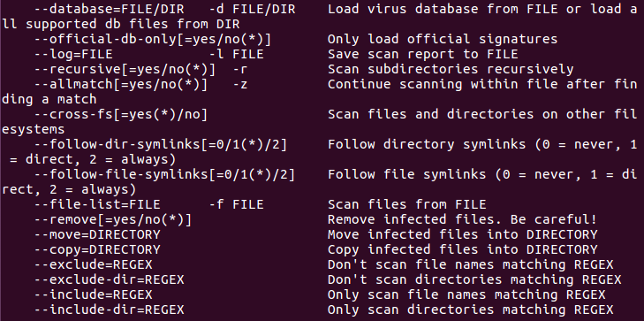Viewport: 644px width, 321px height.
Task: Click the --include=REGEX option
Action: coord(94,294)
